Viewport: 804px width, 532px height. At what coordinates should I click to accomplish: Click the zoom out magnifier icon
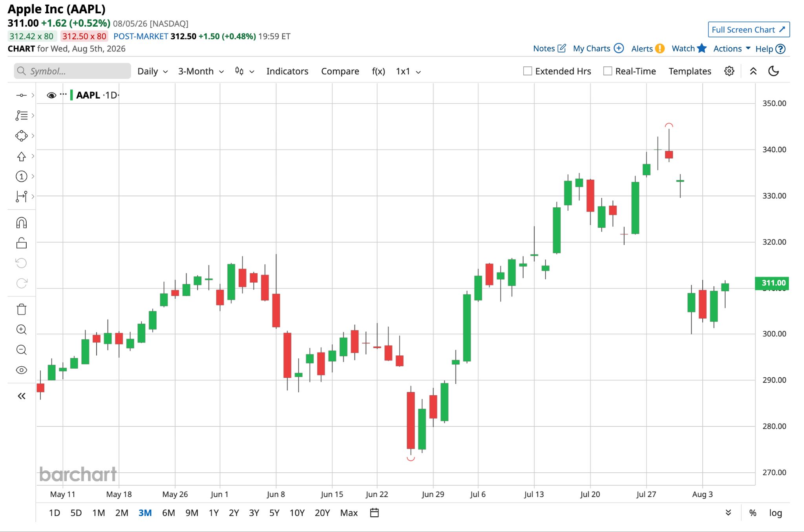tap(22, 350)
